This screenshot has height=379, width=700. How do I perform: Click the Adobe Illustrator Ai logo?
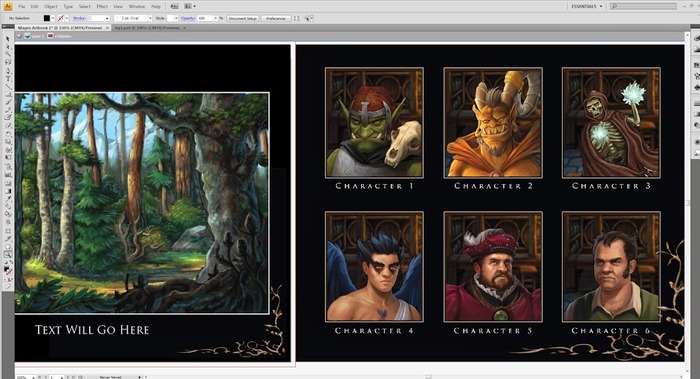tap(8, 6)
